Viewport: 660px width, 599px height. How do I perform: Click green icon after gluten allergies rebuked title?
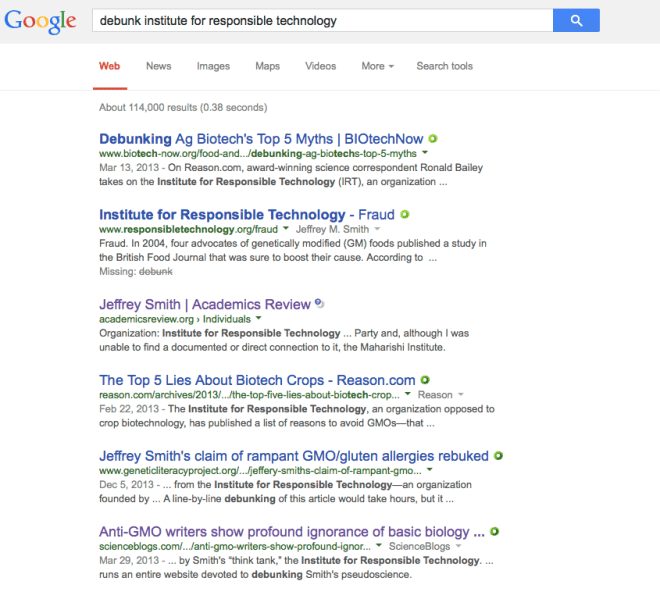[498, 456]
